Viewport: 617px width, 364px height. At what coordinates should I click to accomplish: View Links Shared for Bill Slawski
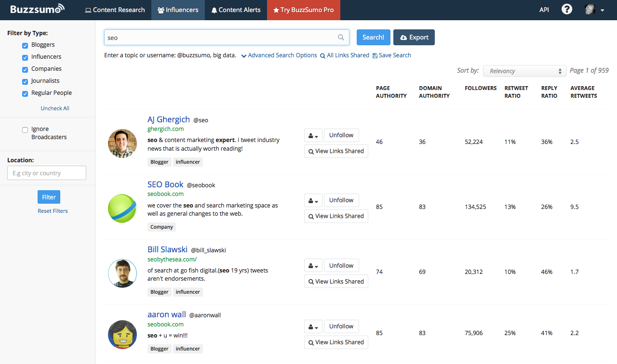[x=336, y=282]
